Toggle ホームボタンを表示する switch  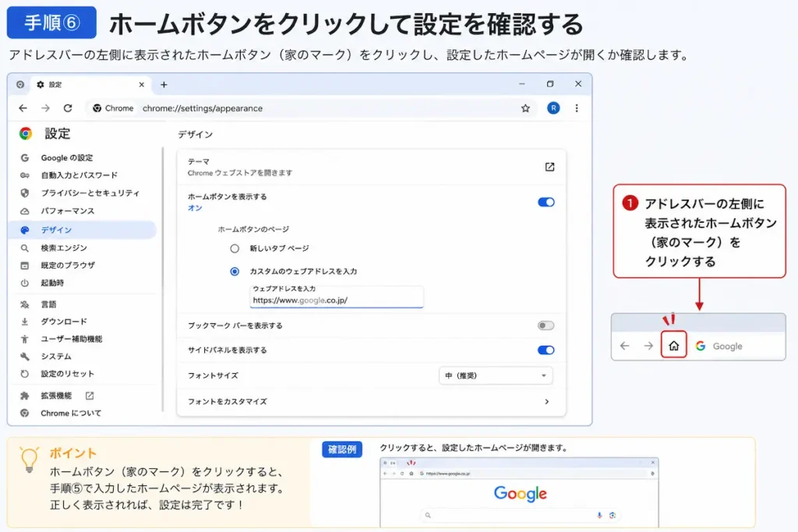click(x=546, y=203)
